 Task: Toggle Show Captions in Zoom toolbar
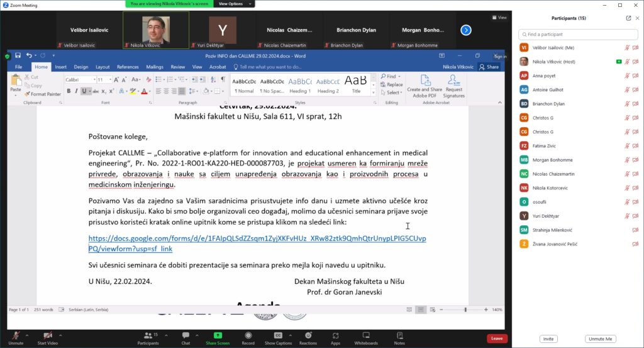278,336
